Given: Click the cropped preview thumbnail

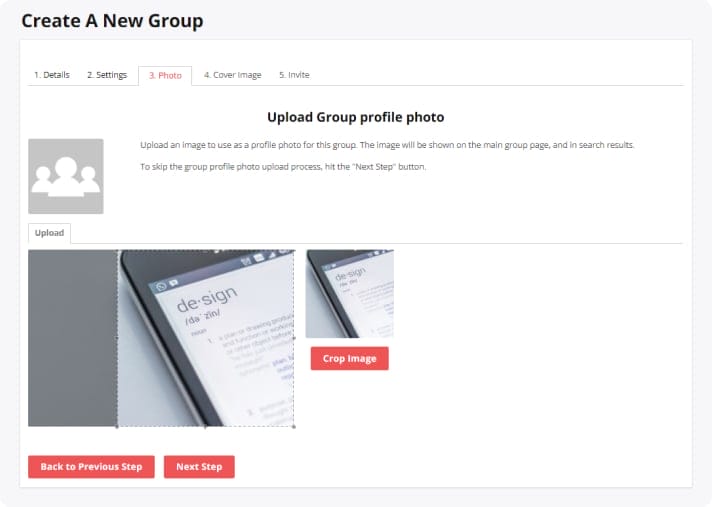Looking at the screenshot, I should pyautogui.click(x=350, y=294).
